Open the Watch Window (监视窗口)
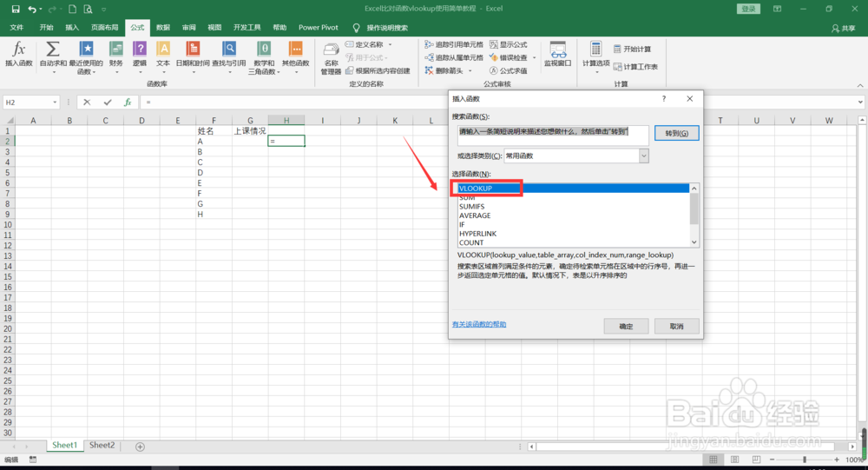868x470 pixels. 557,55
